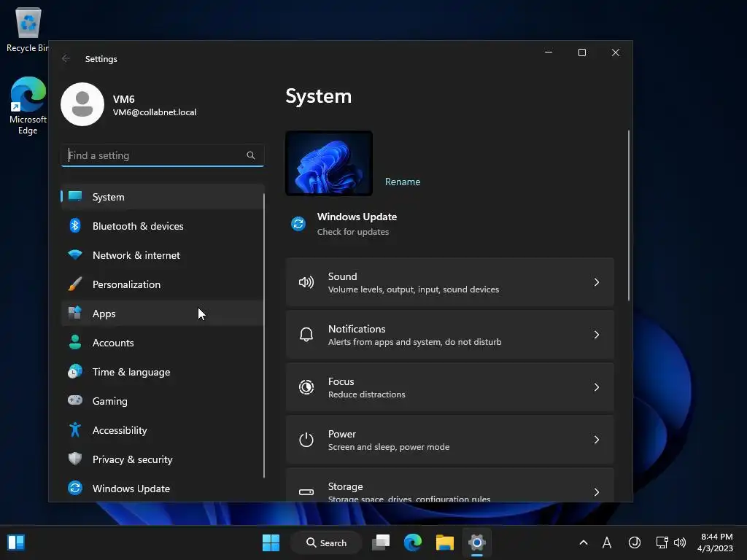Open the Sound settings card
747x560 pixels.
point(449,282)
